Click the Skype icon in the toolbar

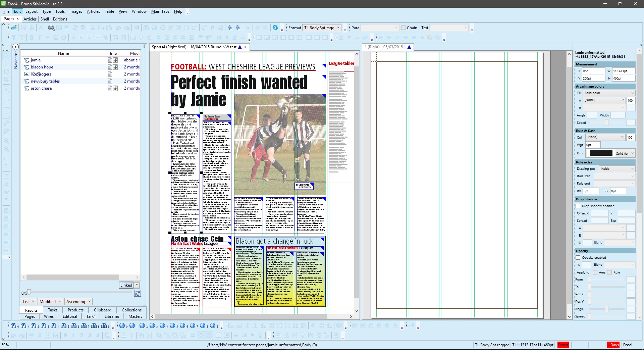tap(275, 28)
